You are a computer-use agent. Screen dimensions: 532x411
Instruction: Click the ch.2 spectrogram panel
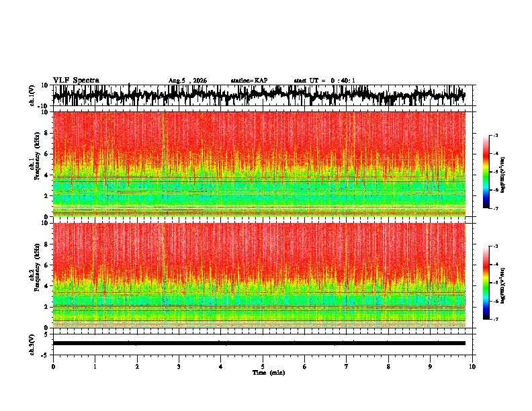pos(259,275)
